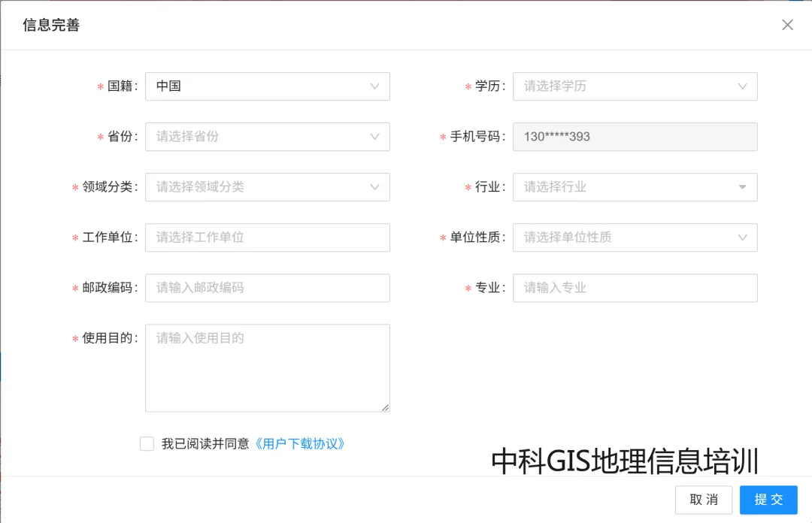Focus the 工作单位 input field

267,237
